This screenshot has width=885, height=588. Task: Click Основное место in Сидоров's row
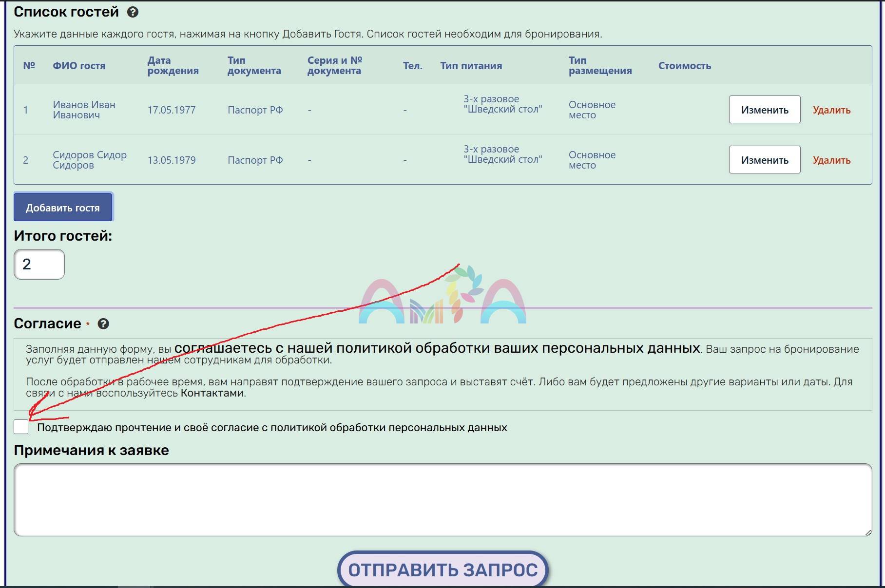click(592, 160)
